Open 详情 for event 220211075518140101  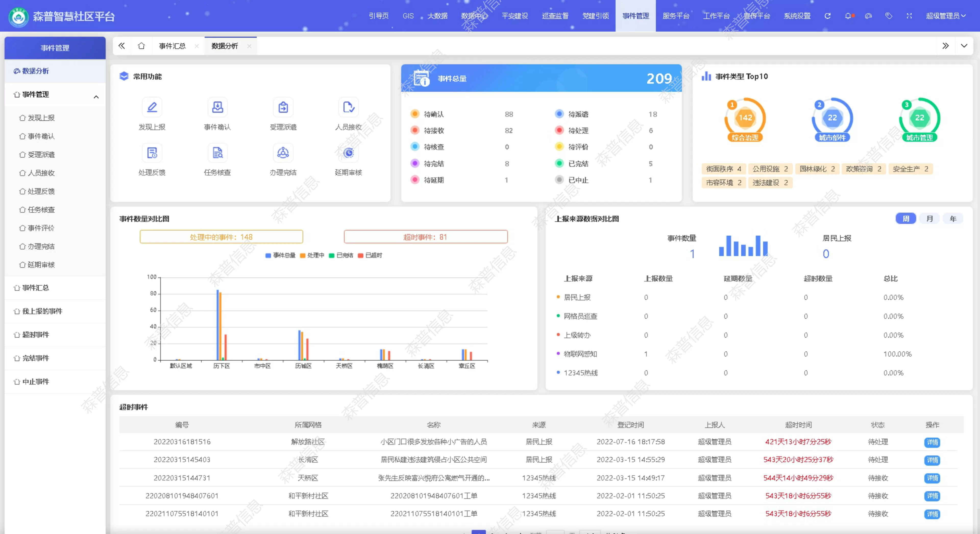[932, 514]
